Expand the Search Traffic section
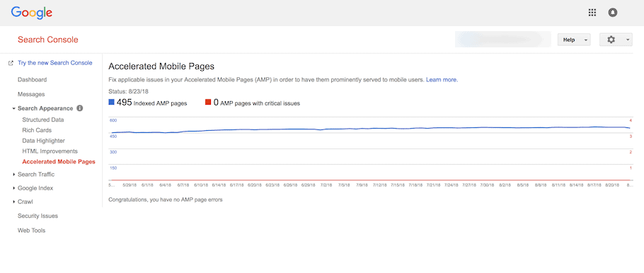 (14, 175)
